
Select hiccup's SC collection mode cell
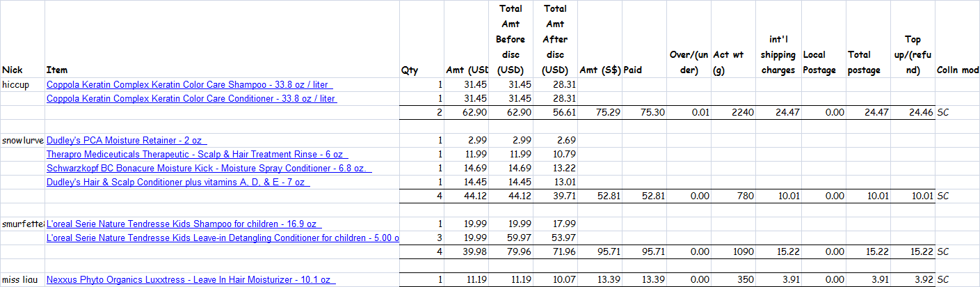(957, 112)
